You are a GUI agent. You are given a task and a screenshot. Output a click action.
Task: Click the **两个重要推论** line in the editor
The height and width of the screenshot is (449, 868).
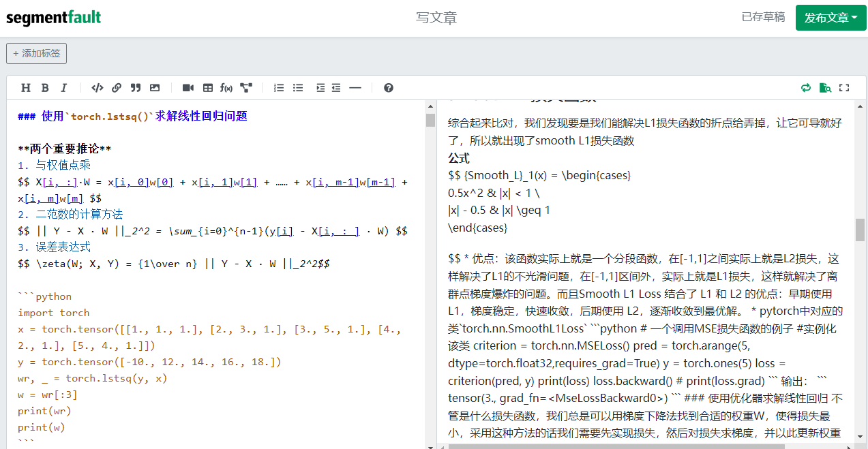coord(64,149)
